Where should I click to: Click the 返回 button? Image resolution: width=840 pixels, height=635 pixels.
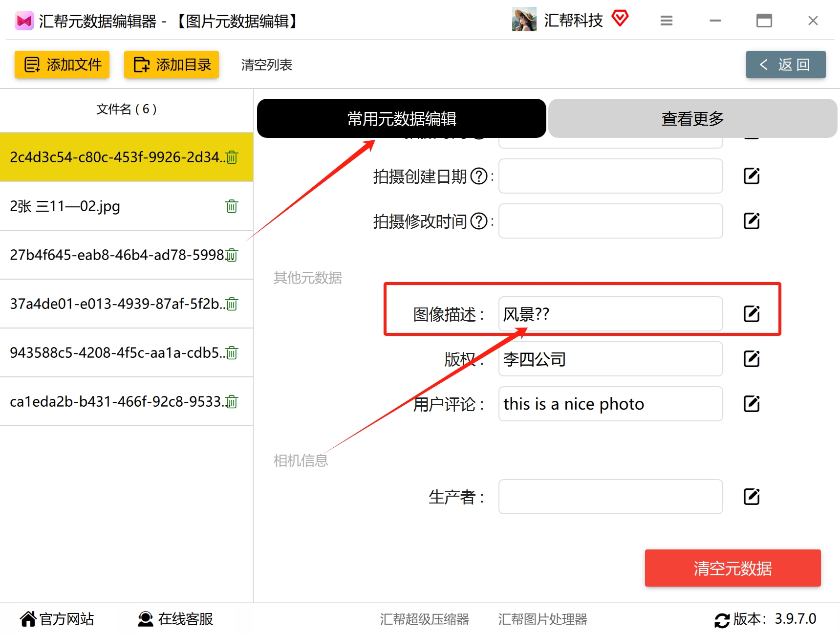tap(785, 64)
